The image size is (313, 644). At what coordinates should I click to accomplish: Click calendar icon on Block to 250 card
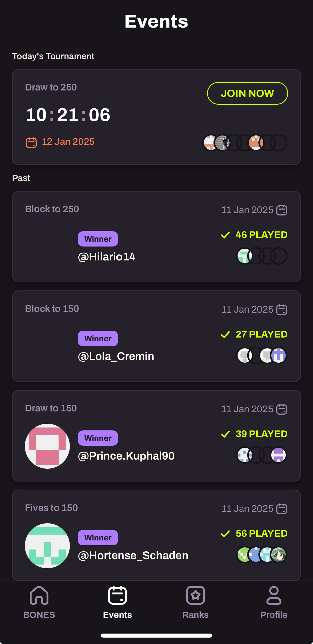pyautogui.click(x=282, y=210)
